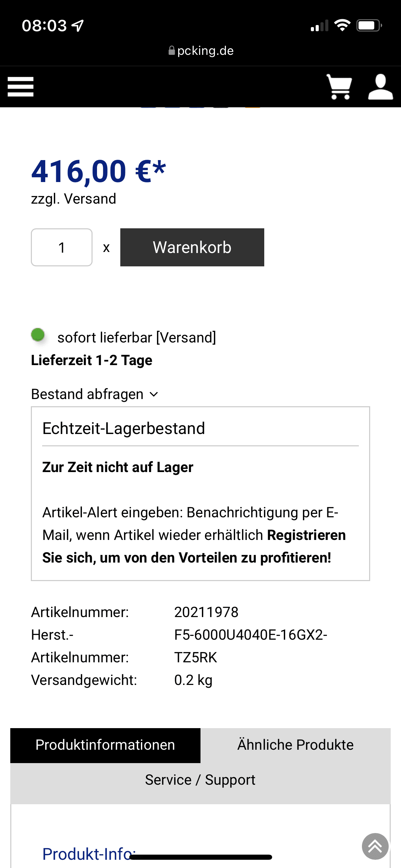Tap the green availability status dot
Viewport: 401px width, 868px height.
38,335
